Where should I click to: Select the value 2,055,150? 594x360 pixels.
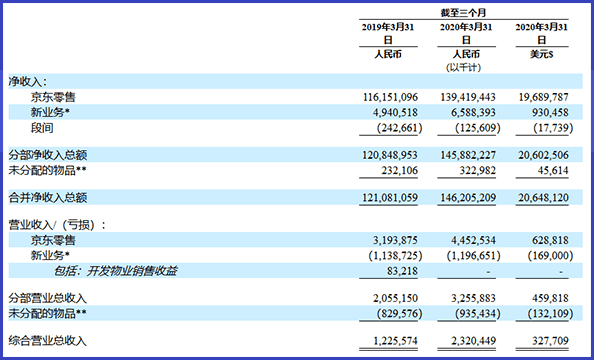pyautogui.click(x=395, y=298)
